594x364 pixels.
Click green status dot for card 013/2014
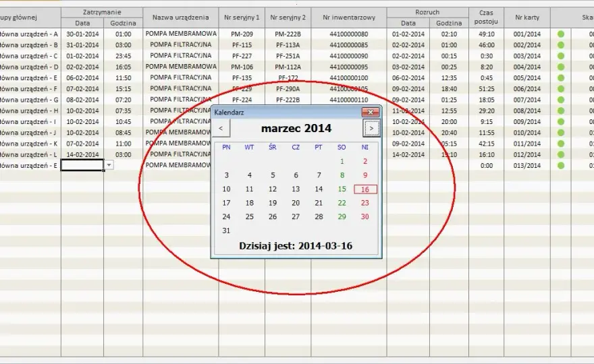(561, 166)
